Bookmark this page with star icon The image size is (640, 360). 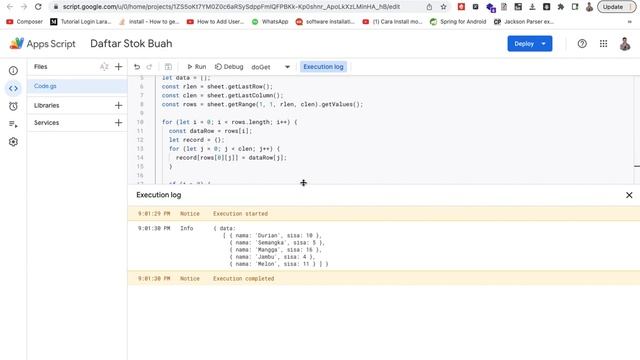(x=443, y=7)
